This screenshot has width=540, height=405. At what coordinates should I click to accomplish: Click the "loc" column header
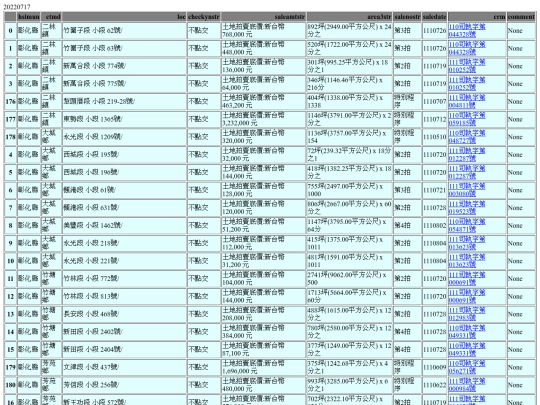point(124,17)
